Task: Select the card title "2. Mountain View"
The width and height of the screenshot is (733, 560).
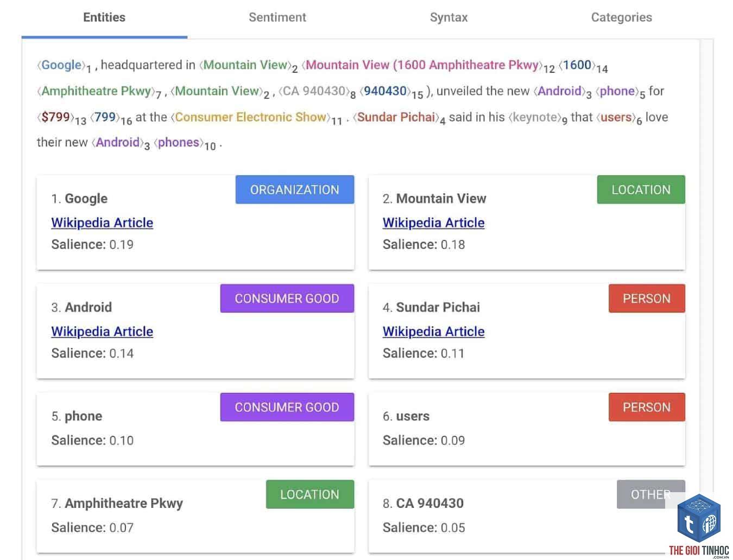Action: pyautogui.click(x=434, y=199)
